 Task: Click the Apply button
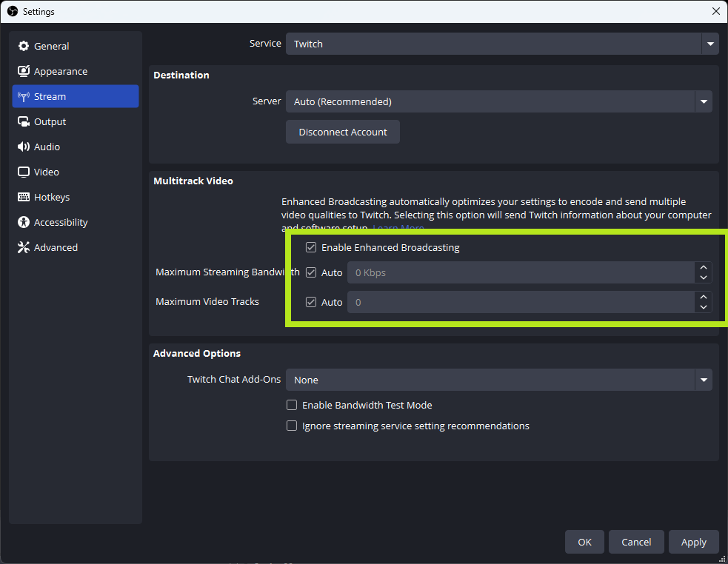(693, 542)
